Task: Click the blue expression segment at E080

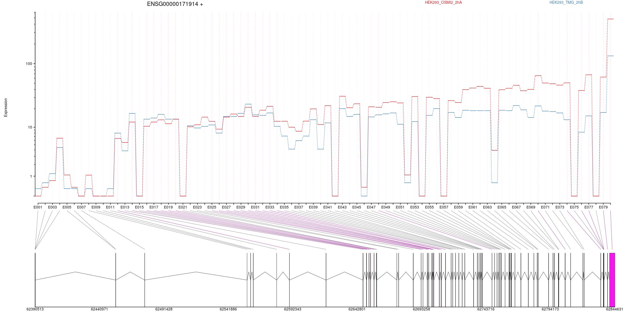Action: (610, 56)
